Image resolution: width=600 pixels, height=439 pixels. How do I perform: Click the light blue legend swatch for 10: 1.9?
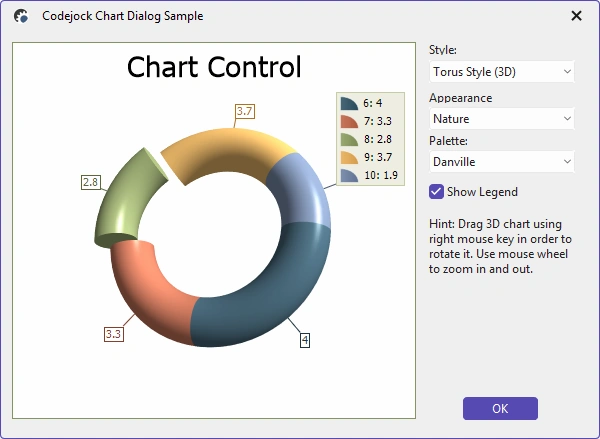349,175
